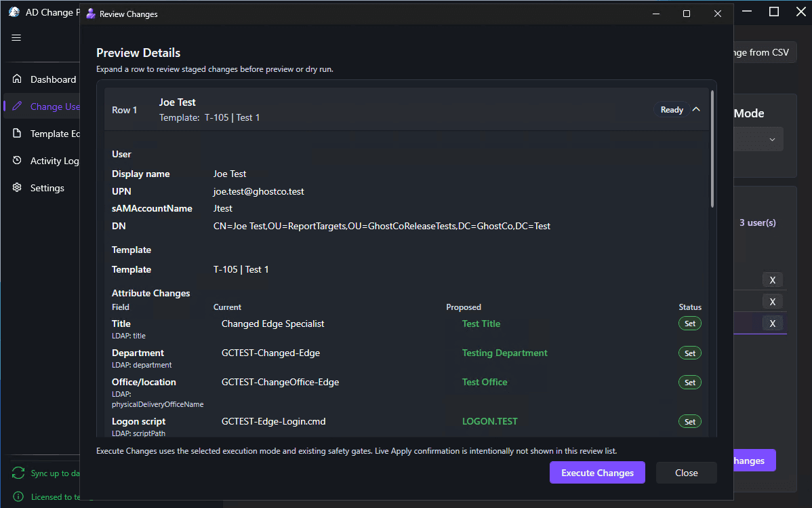Click current value GCTEST-ChangeOffice-Edge

(x=280, y=382)
